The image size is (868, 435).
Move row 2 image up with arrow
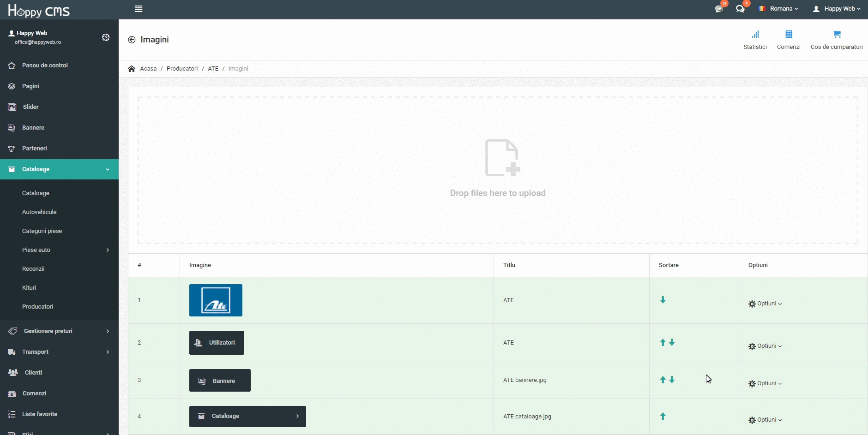[663, 342]
